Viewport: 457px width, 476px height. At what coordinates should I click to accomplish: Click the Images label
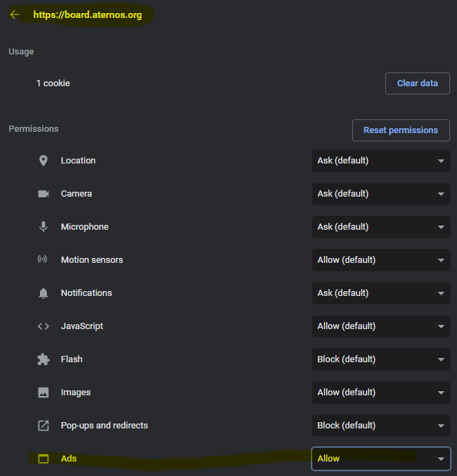pos(76,393)
